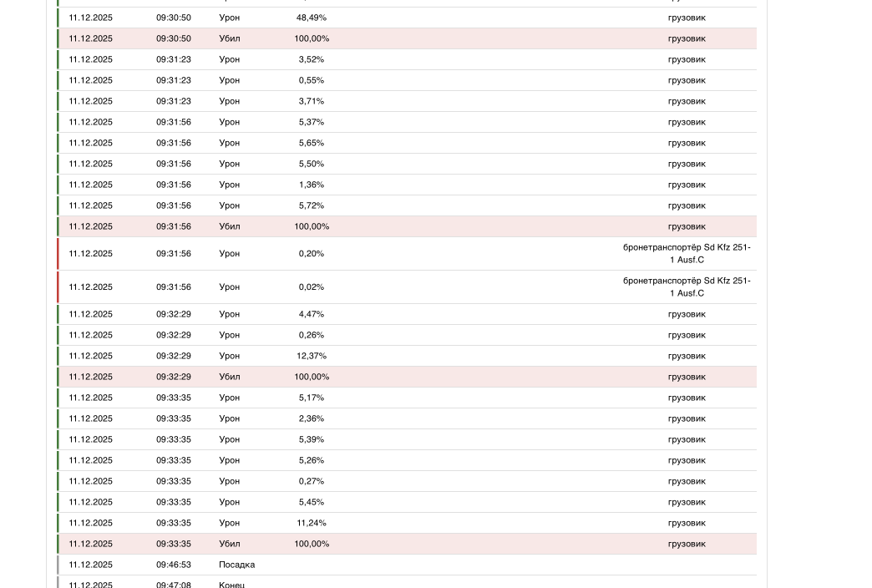872x588 pixels.
Task: Click the бронетранспортёр target in the 0,20% row
Action: [686, 253]
